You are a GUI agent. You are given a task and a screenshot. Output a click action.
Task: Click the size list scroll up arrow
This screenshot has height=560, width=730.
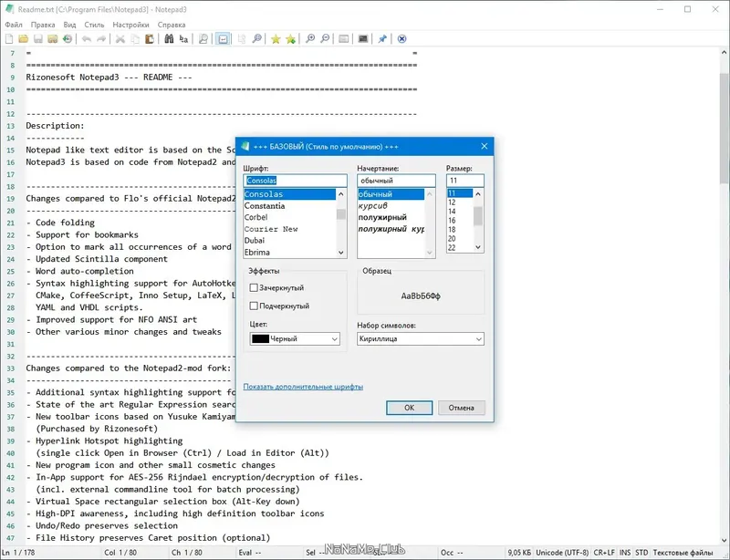478,193
